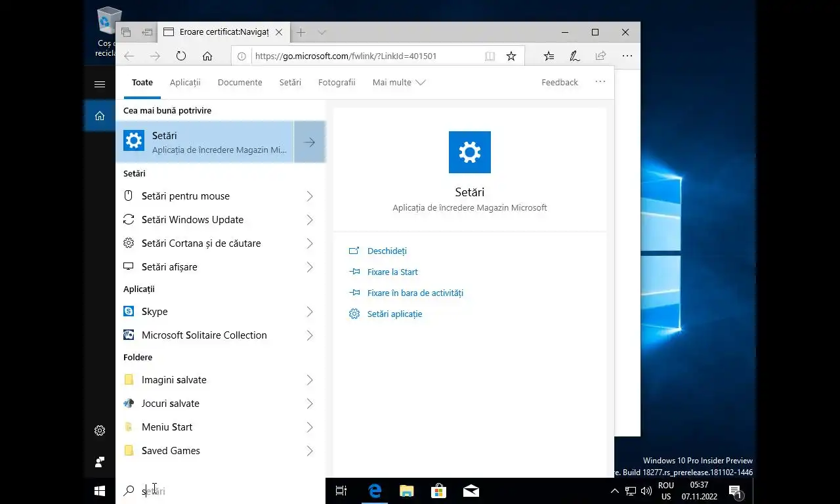Viewport: 840px width, 504px height.
Task: Open Settings gear in Start sidebar
Action: pos(100,430)
